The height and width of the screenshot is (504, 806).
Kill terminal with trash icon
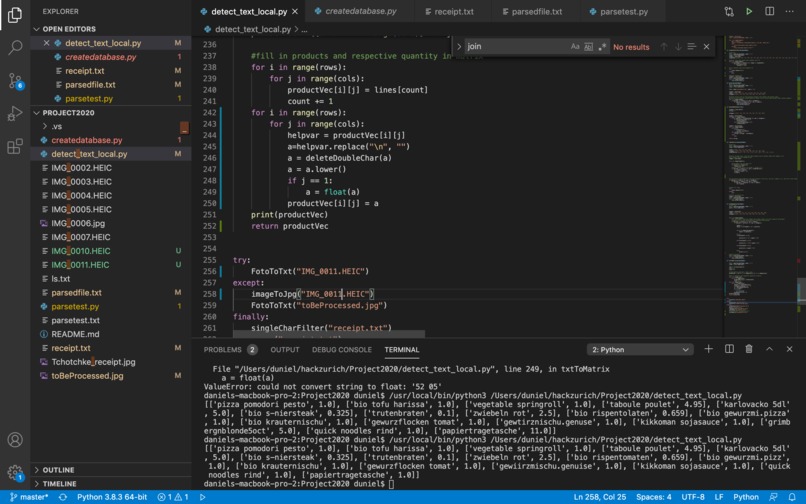tap(749, 349)
